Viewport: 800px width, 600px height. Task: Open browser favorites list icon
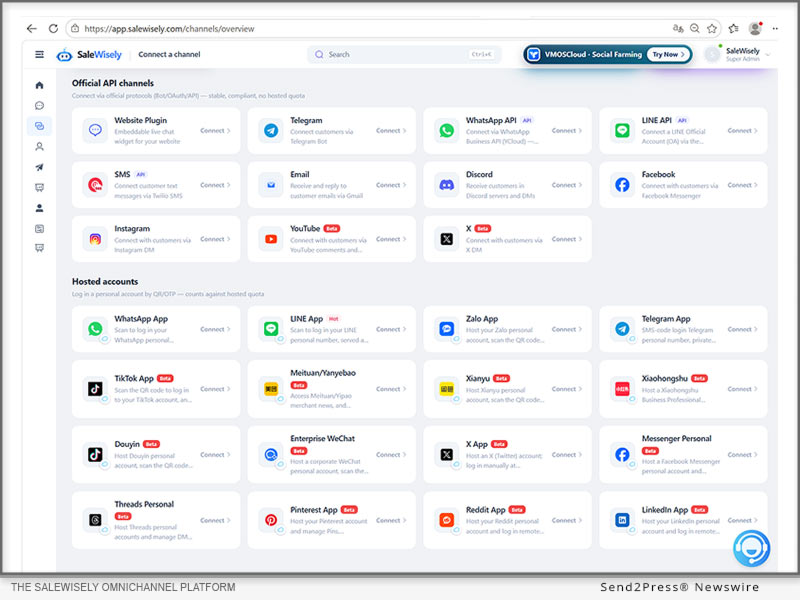[x=734, y=29]
